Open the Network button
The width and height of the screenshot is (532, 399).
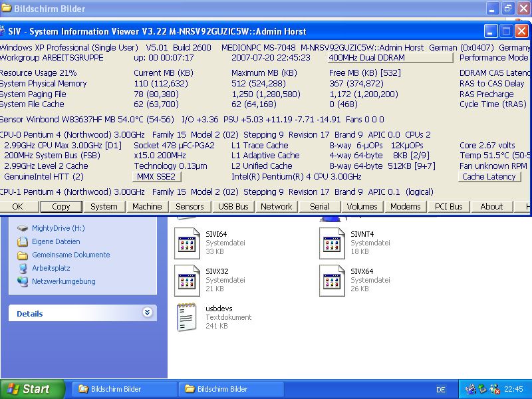[x=277, y=207]
